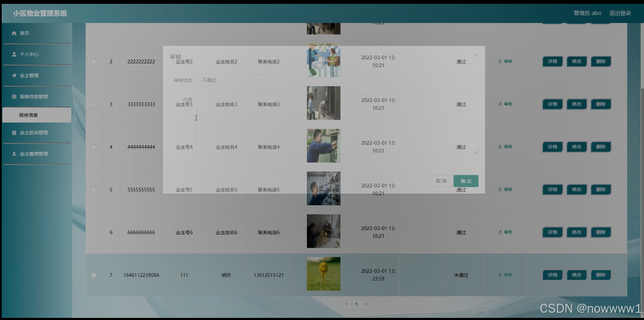This screenshot has height=320, width=644.
Task: Click the next-page arrow in pagination
Action: pyautogui.click(x=366, y=304)
